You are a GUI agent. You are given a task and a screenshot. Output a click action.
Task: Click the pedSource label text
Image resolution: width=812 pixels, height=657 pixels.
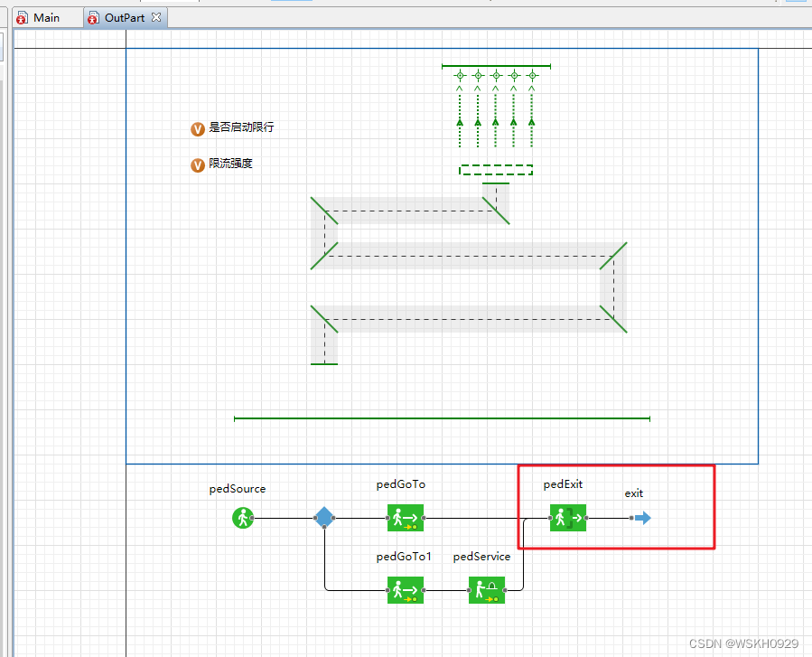[x=238, y=489]
